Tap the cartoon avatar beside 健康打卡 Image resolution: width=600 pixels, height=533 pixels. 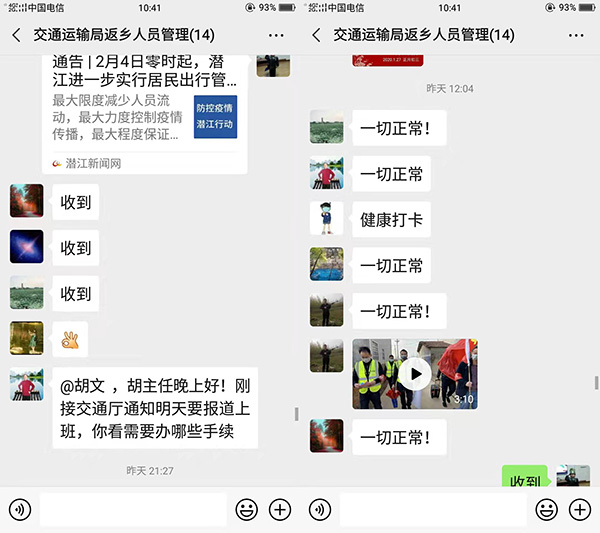[x=326, y=218]
